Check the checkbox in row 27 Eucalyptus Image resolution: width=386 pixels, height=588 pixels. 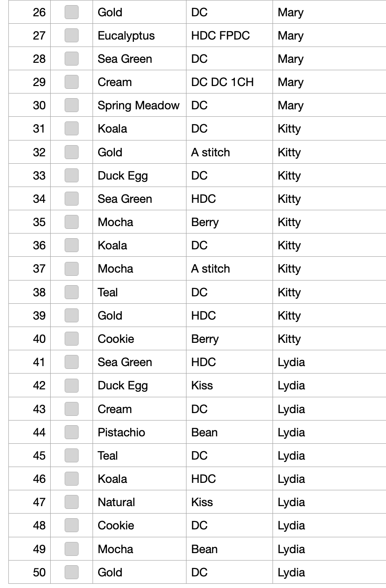(71, 35)
